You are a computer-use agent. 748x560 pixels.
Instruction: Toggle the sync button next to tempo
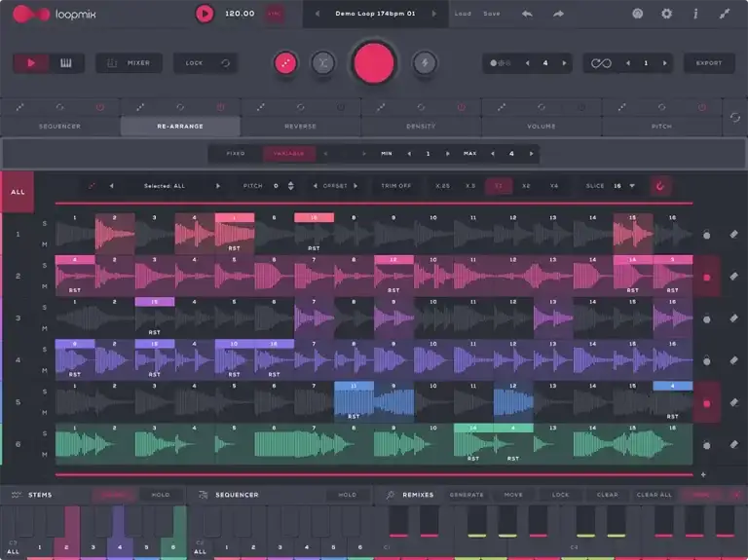pos(275,14)
